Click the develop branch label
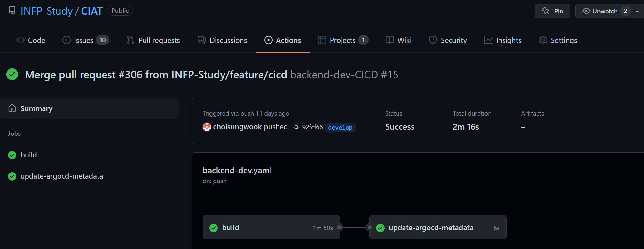The height and width of the screenshot is (249, 644). coord(340,127)
